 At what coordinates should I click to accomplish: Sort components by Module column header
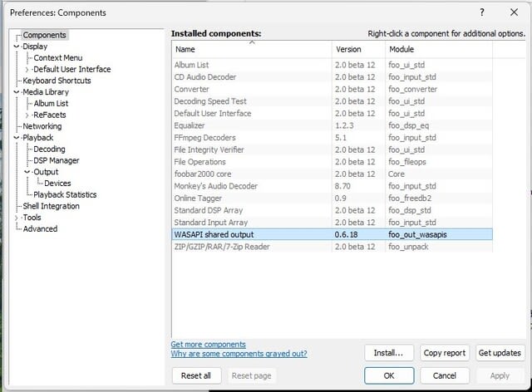pyautogui.click(x=439, y=50)
